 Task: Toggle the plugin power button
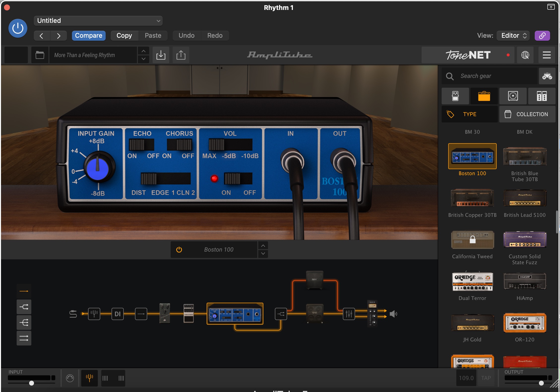coord(18,28)
